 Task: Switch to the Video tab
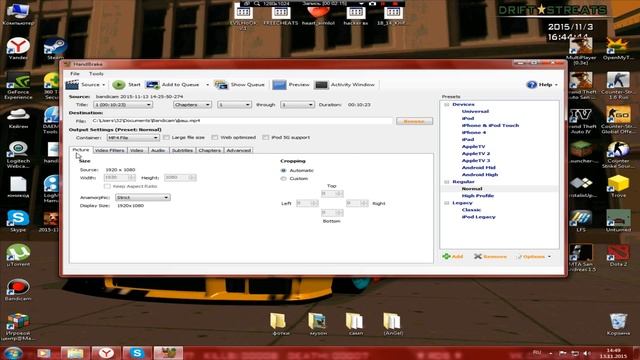(136, 150)
